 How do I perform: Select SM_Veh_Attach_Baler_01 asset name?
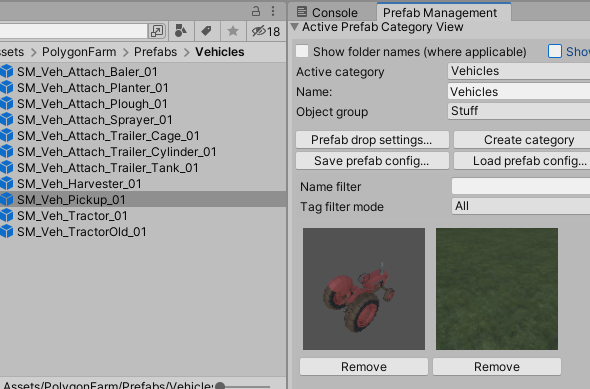(x=87, y=71)
